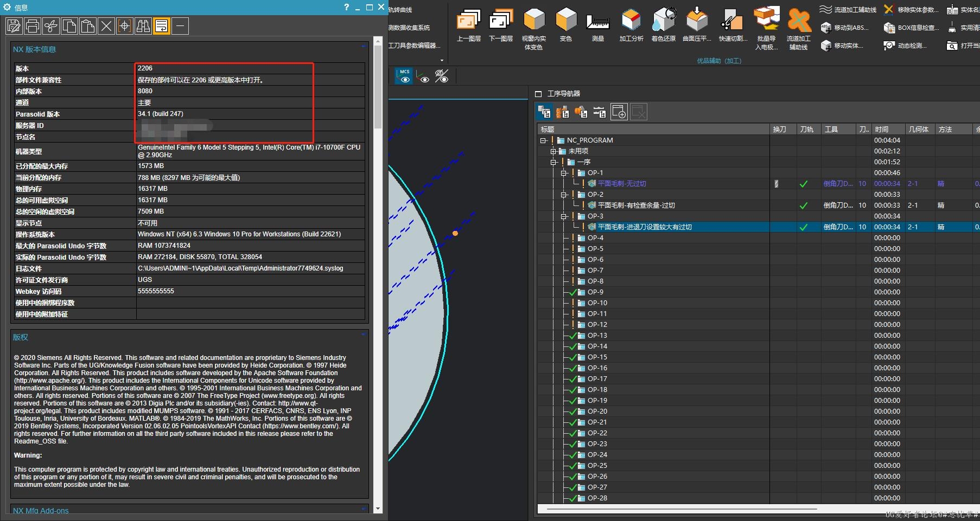Collapse the OP-2 node

tap(564, 195)
